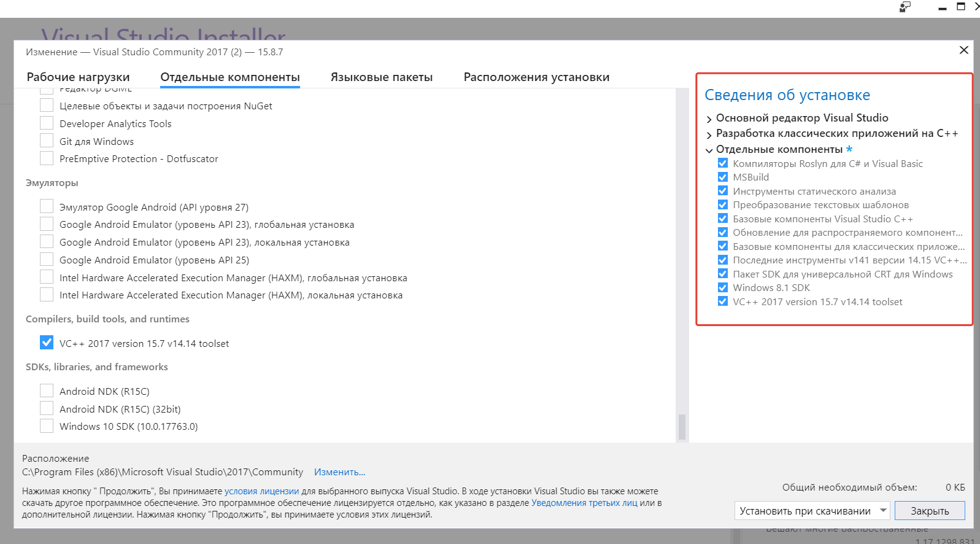This screenshot has height=544, width=980.
Task: Uncheck Обновление для распространяемого компонента
Action: [x=723, y=232]
